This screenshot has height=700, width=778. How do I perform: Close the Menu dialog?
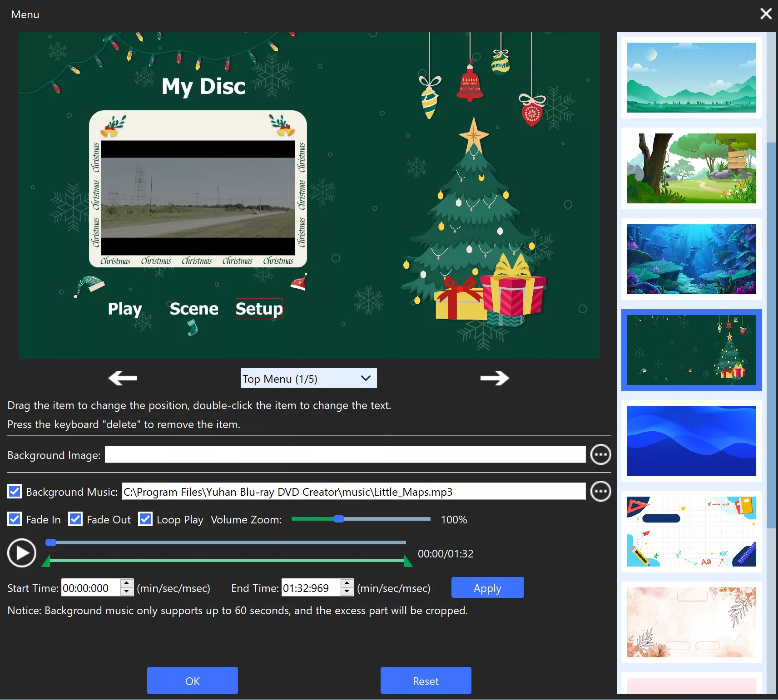point(766,14)
